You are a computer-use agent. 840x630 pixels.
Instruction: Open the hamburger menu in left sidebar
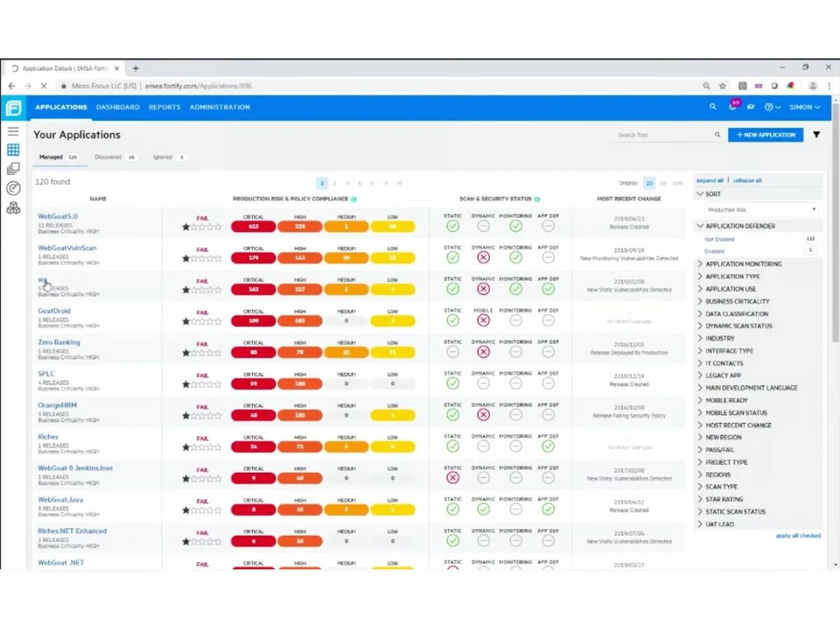(x=13, y=131)
